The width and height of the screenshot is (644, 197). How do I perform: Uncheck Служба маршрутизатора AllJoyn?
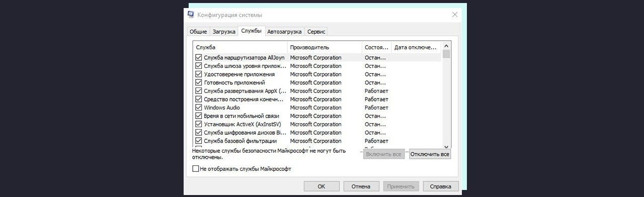[x=198, y=58]
